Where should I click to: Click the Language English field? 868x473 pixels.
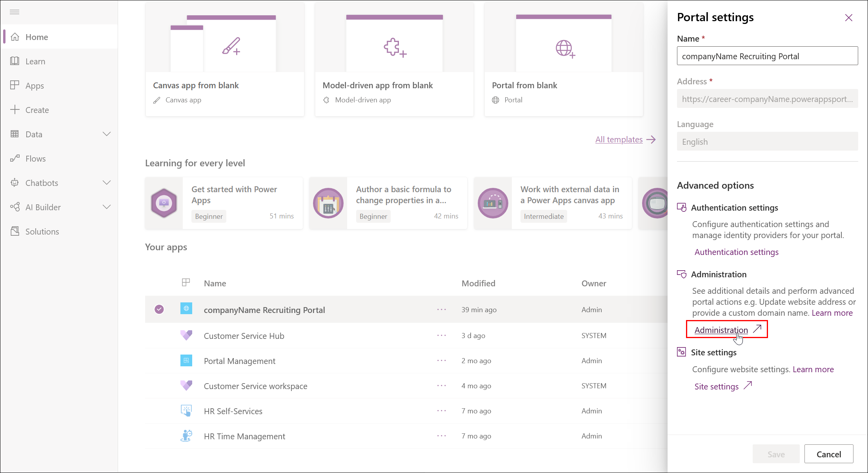(x=767, y=142)
